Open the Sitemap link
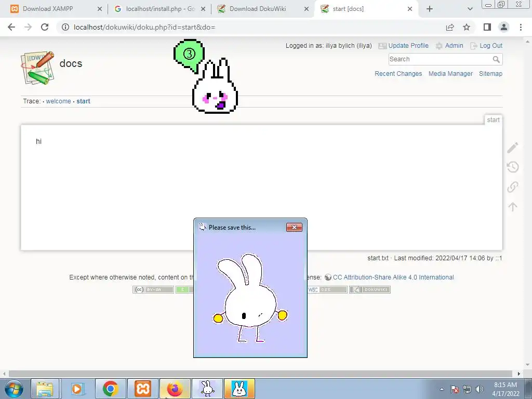The width and height of the screenshot is (532, 399). (x=490, y=74)
